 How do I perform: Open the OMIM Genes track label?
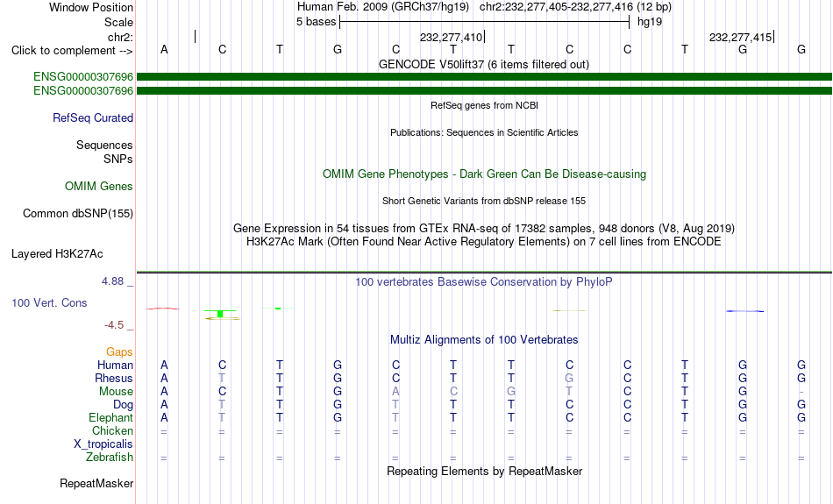(98, 187)
